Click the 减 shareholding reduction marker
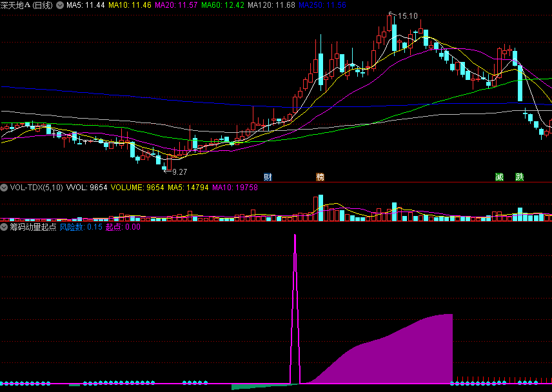The image size is (552, 392). tap(499, 177)
